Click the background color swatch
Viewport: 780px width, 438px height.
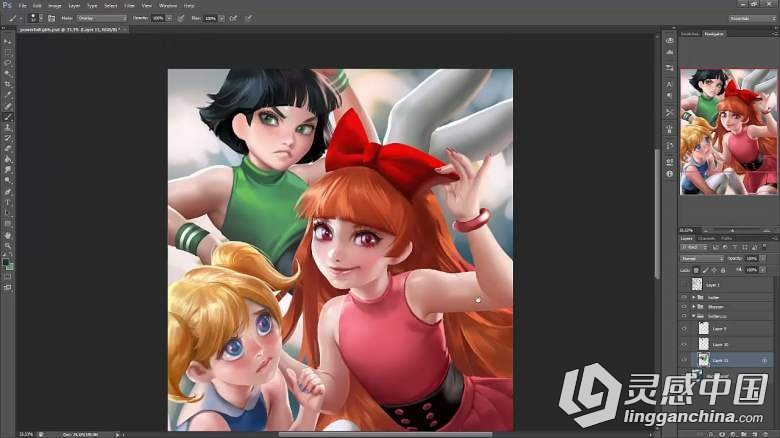[x=10, y=267]
